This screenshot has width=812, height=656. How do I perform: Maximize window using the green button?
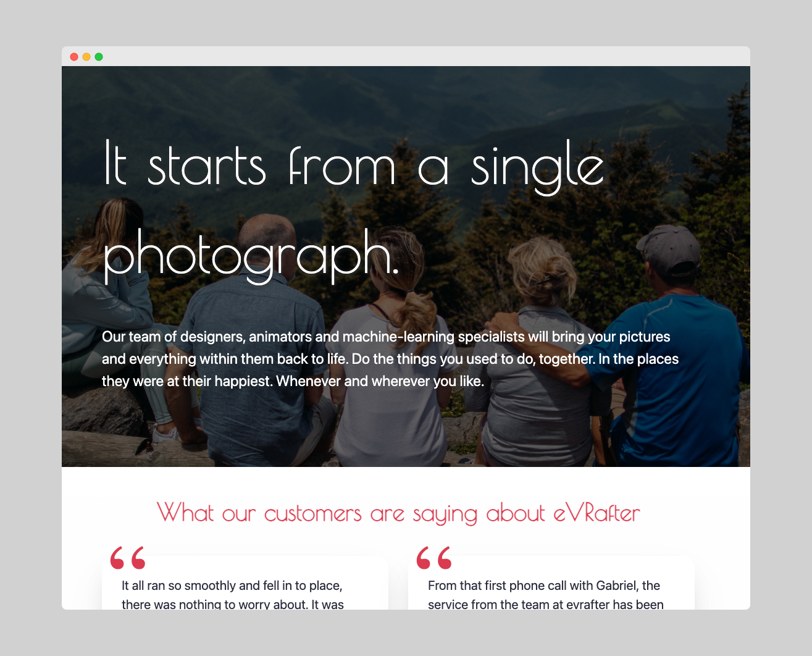(x=99, y=57)
